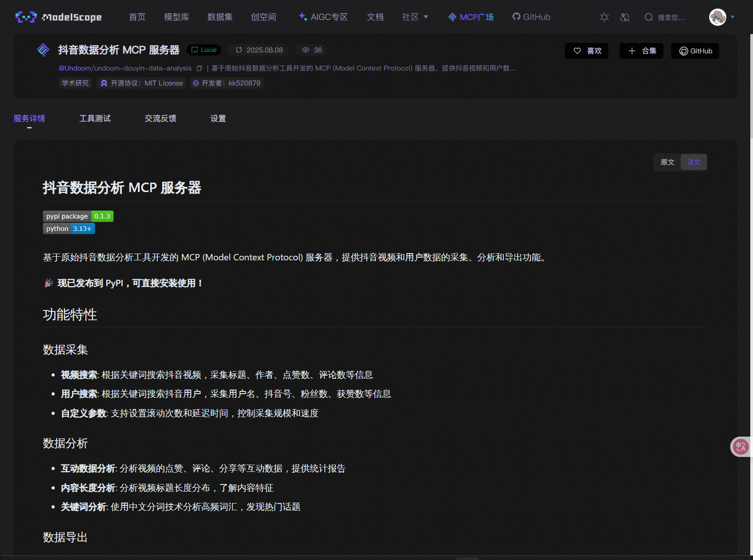Click the 关键词分析 bullet item
The height and width of the screenshot is (560, 753).
pyautogui.click(x=181, y=507)
